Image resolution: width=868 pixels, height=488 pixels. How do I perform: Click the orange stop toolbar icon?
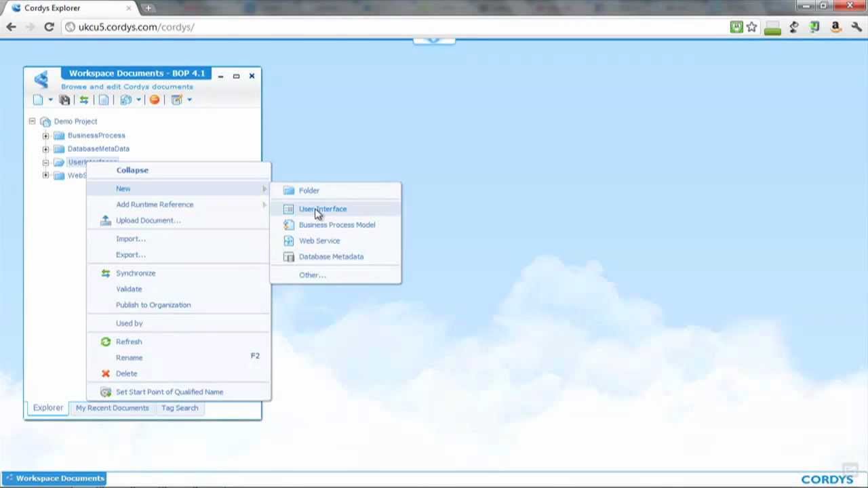[155, 100]
